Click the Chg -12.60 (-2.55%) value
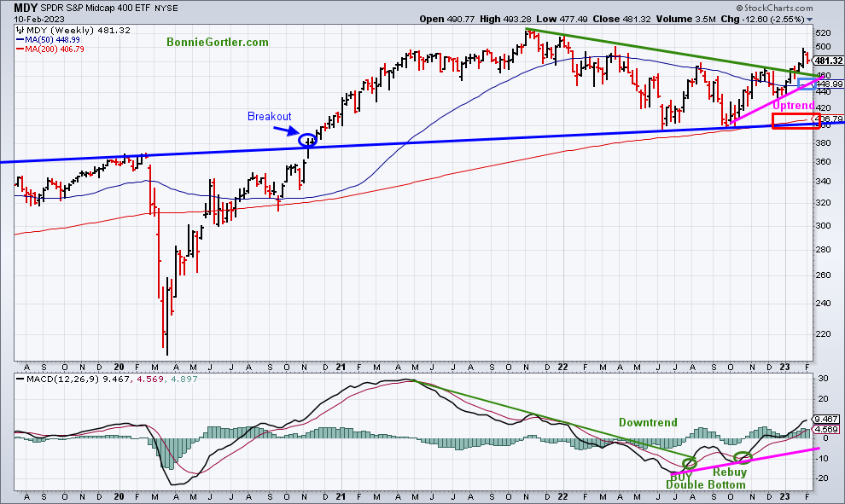This screenshot has width=845, height=504. pyautogui.click(x=762, y=19)
